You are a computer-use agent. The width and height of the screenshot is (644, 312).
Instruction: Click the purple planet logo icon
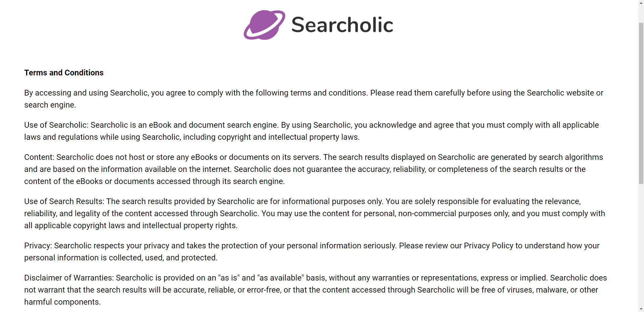(264, 25)
